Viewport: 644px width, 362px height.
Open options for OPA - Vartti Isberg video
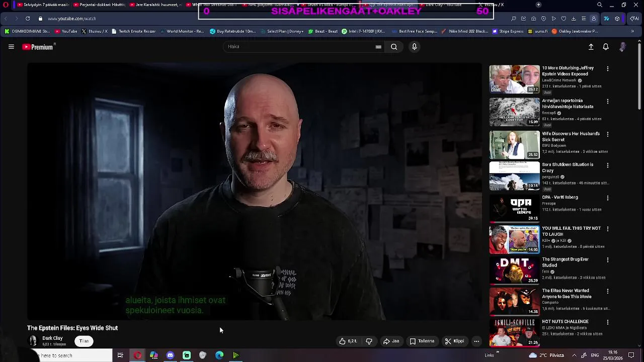[607, 198]
